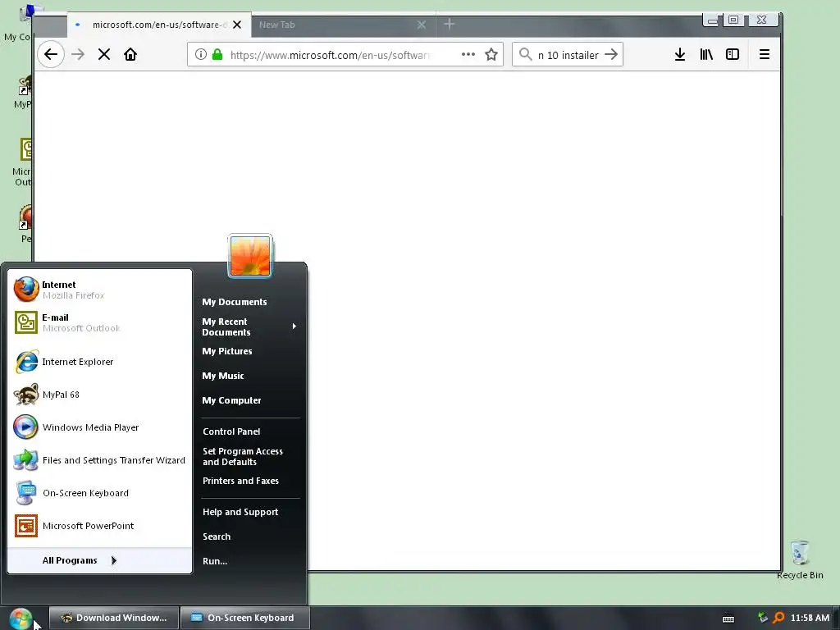Viewport: 840px width, 630px height.
Task: Launch Mozilla Firefox from the Start menu
Action: (99, 290)
